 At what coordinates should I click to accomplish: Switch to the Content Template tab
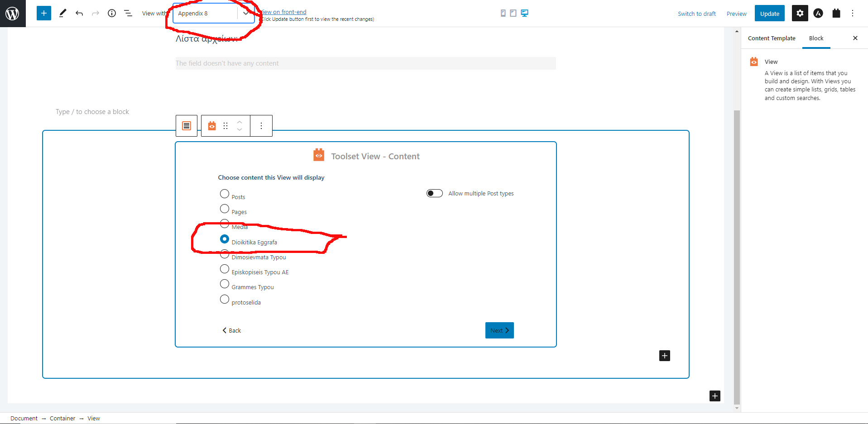coord(772,38)
